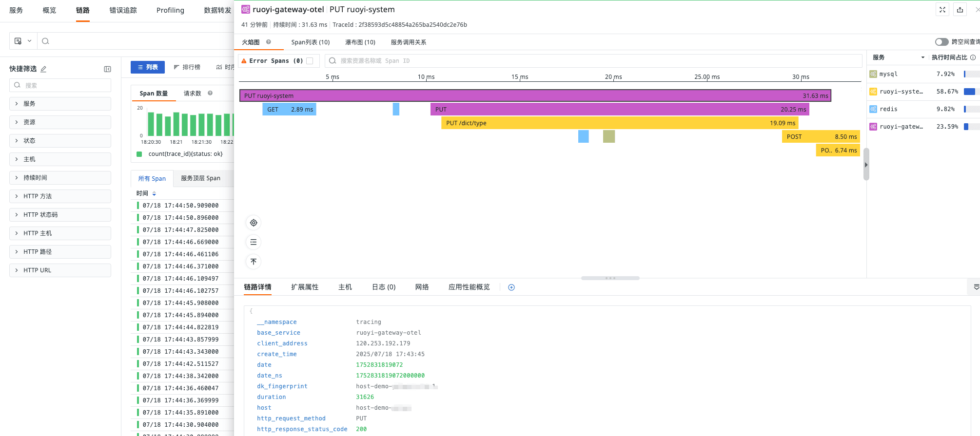Open the 服务调用关系 tab
This screenshot has height=436, width=980.
coord(409,42)
